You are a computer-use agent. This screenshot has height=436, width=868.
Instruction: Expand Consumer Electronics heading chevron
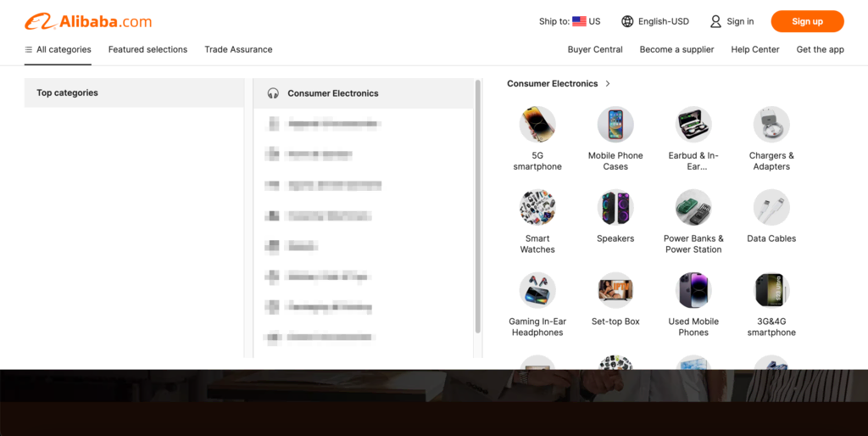click(x=608, y=84)
